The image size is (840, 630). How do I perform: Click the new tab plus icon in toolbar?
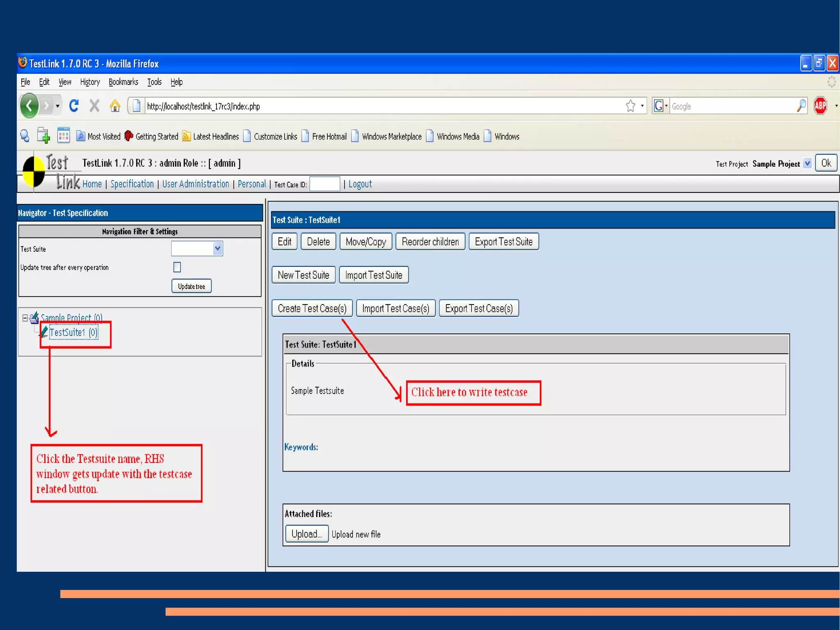[x=43, y=136]
